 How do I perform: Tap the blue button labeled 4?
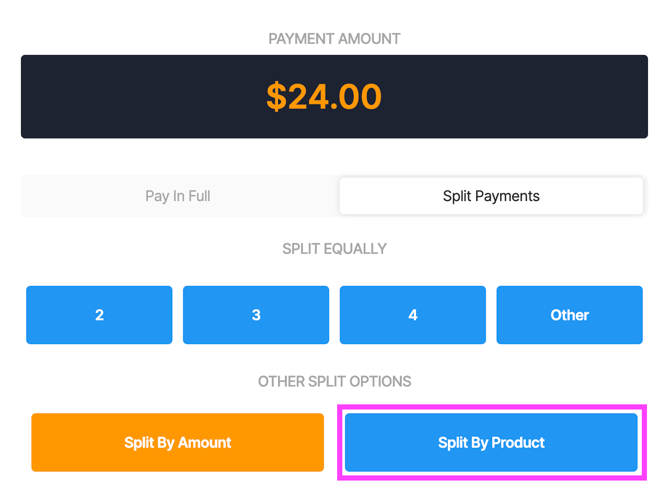click(413, 315)
